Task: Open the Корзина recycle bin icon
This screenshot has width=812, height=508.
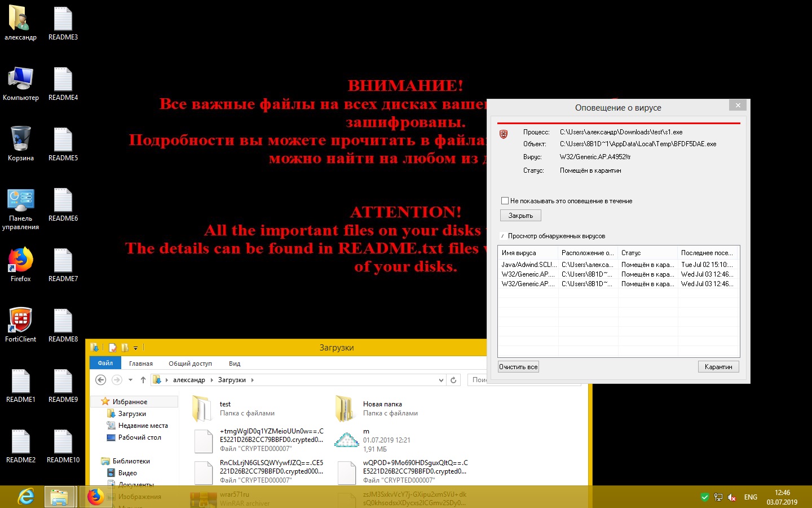Action: point(21,140)
